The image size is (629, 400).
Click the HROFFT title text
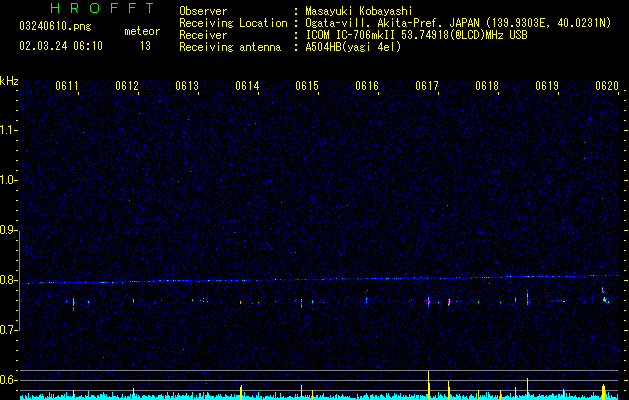coord(102,8)
